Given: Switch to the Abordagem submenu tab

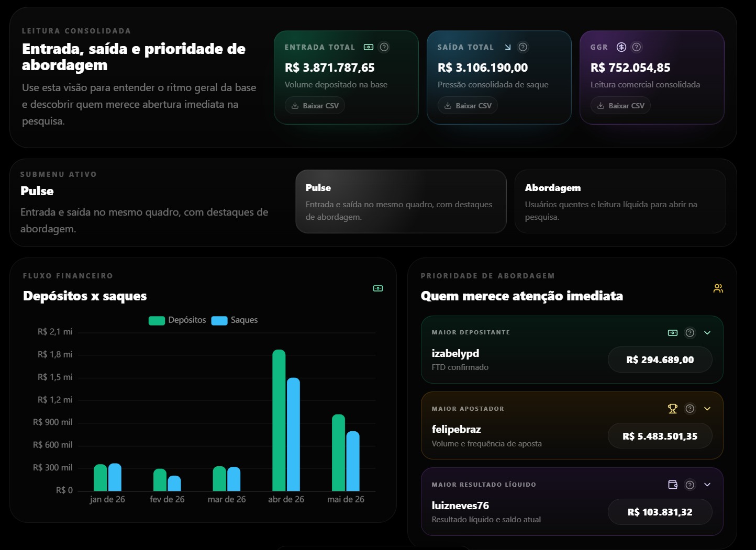Looking at the screenshot, I should click(620, 201).
